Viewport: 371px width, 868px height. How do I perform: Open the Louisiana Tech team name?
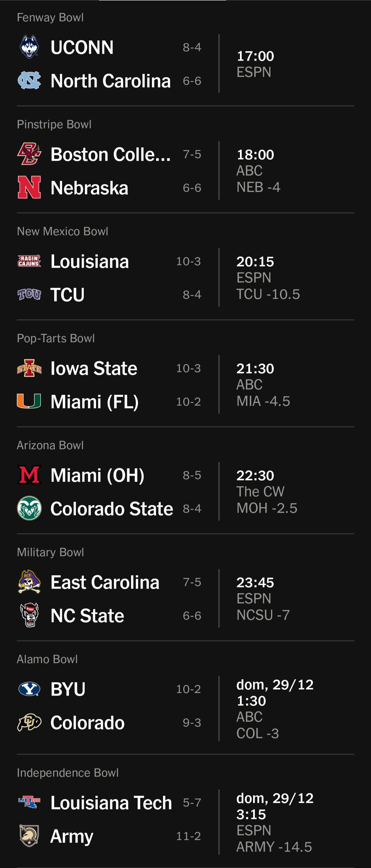[x=111, y=803]
